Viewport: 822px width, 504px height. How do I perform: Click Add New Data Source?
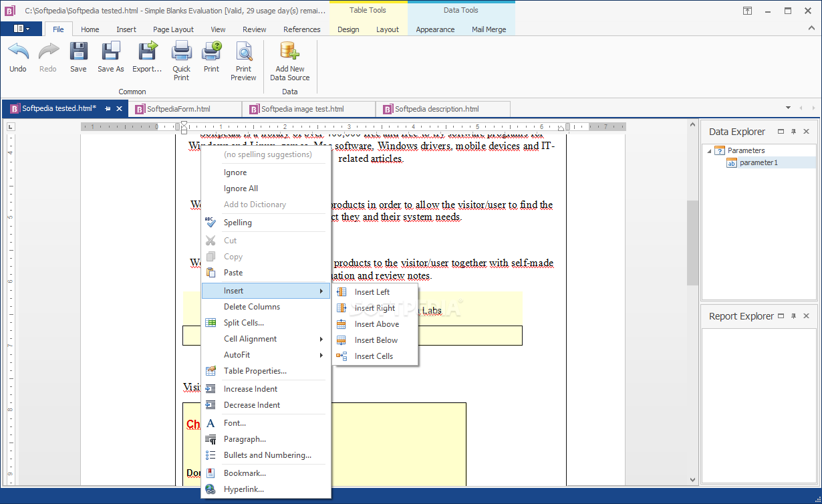coord(289,52)
